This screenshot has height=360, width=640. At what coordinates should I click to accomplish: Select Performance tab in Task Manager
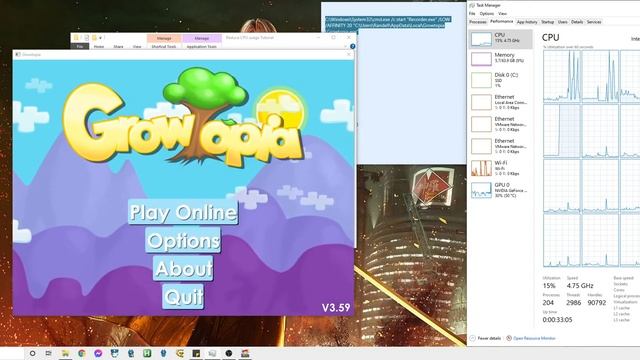pos(501,22)
